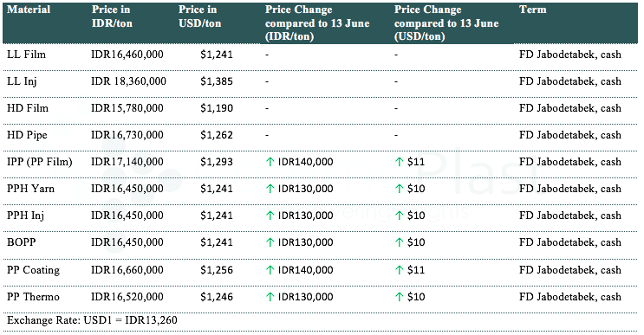
Task: Select the Price in USD/ton header
Action: point(199,16)
